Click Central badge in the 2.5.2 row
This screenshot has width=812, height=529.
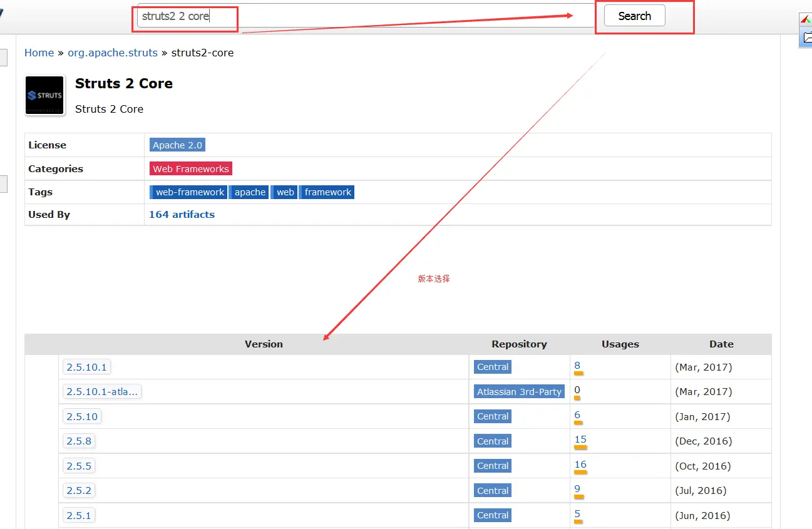pyautogui.click(x=493, y=490)
